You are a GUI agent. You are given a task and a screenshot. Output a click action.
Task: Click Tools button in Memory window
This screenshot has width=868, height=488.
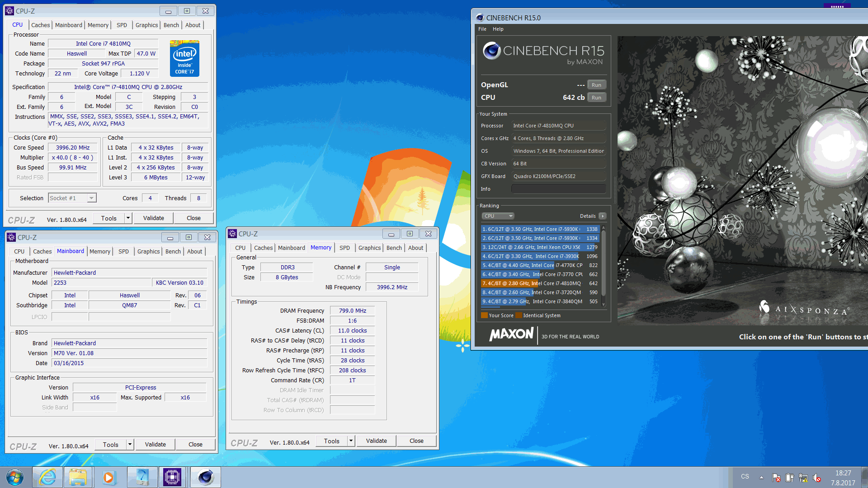(x=331, y=441)
